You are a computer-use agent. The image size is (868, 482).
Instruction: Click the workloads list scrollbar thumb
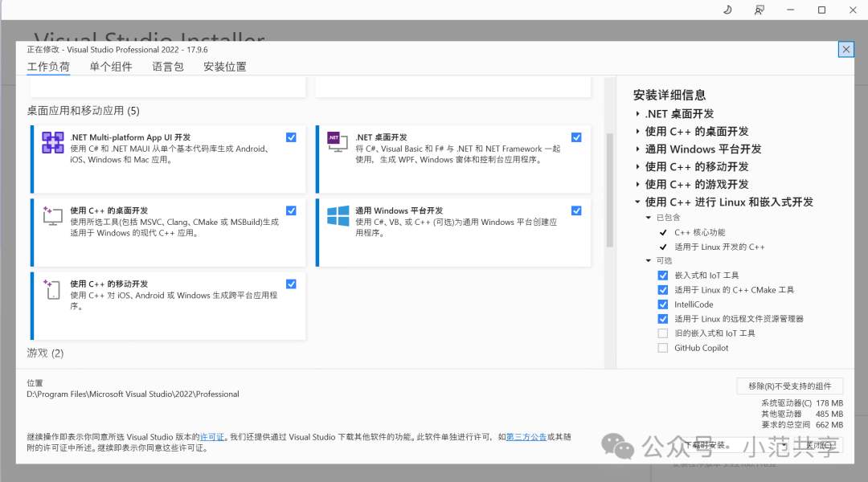tap(610, 190)
